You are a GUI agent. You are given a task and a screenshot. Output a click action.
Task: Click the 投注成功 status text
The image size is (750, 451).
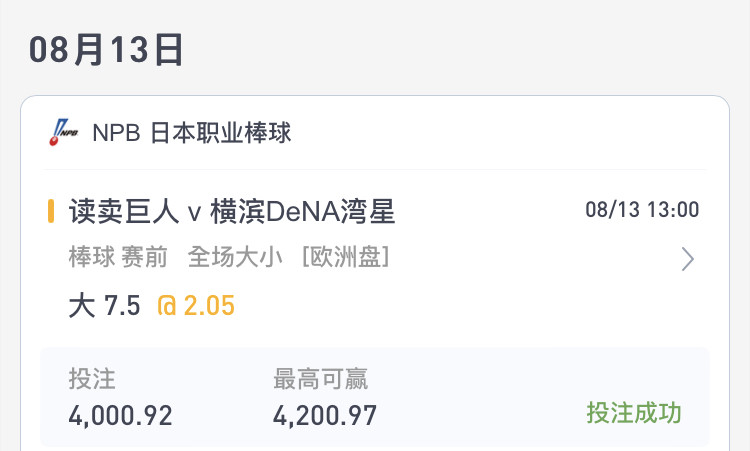(634, 412)
